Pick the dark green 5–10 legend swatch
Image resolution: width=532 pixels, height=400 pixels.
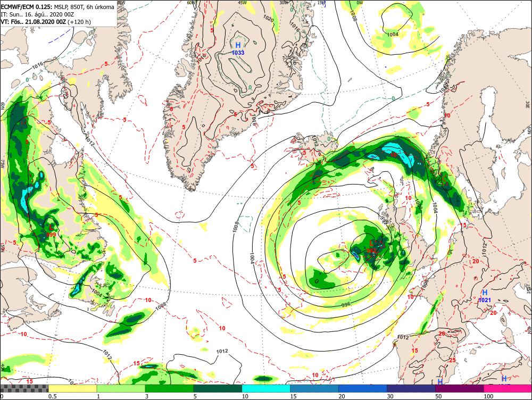(x=218, y=388)
